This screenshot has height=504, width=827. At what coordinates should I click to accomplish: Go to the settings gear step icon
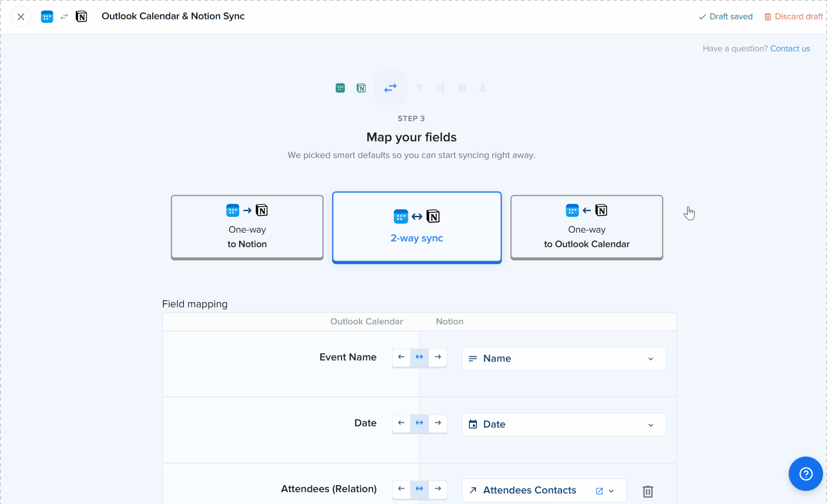click(x=461, y=88)
